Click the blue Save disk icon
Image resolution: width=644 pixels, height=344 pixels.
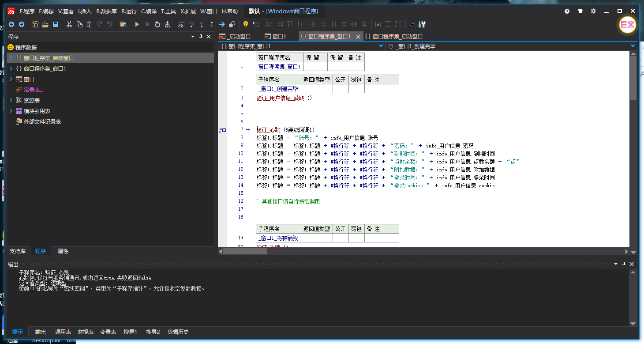pyautogui.click(x=56, y=24)
